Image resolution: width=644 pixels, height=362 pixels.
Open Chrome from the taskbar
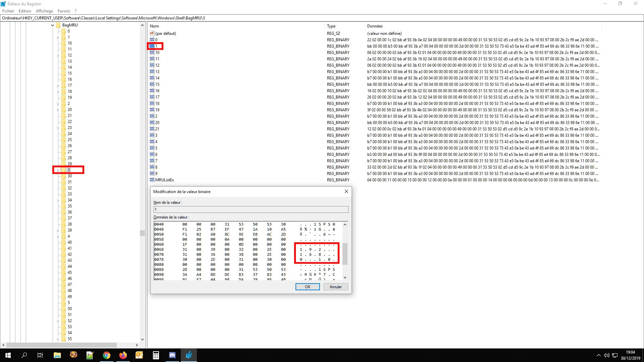[107, 355]
